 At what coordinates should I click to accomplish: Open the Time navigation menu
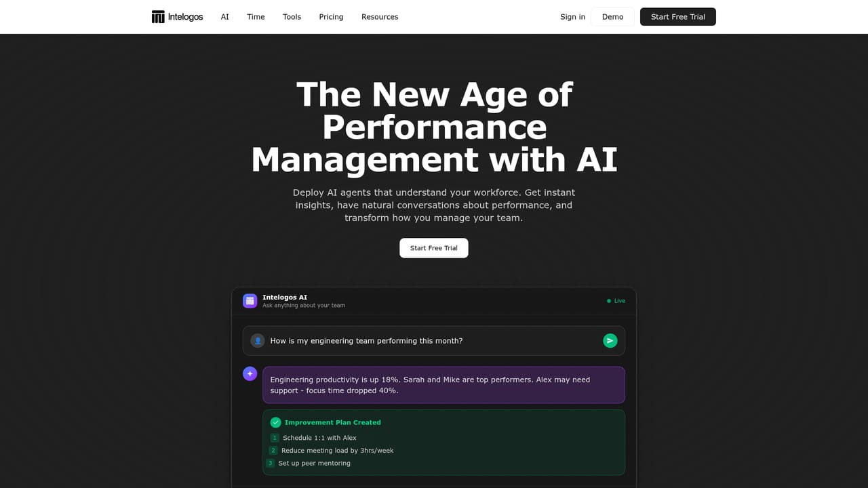(256, 17)
